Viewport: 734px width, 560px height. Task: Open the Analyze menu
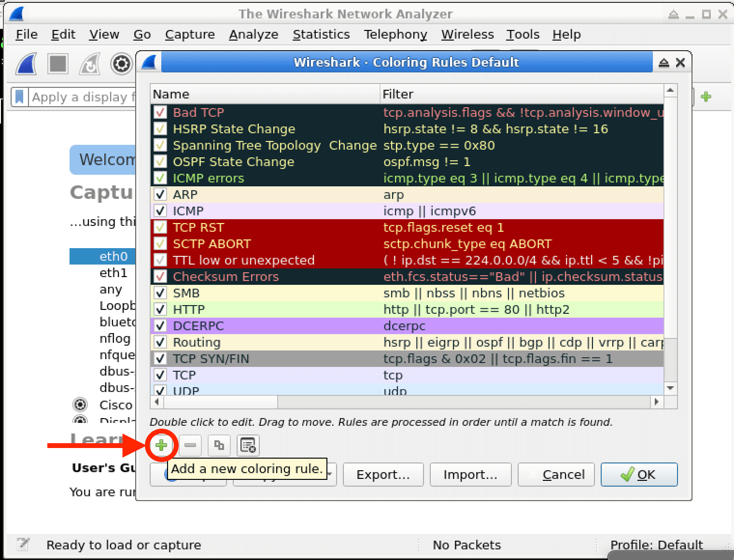(x=254, y=35)
